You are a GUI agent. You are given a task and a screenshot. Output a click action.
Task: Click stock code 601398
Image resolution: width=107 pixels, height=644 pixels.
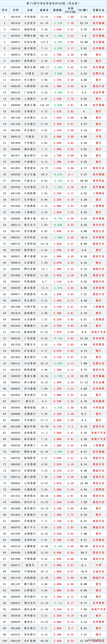click(x=16, y=212)
